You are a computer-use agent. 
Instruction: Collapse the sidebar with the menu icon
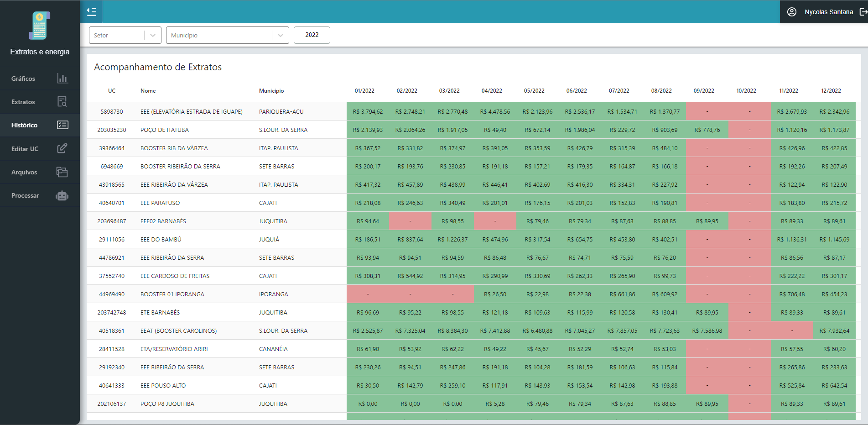pos(92,12)
